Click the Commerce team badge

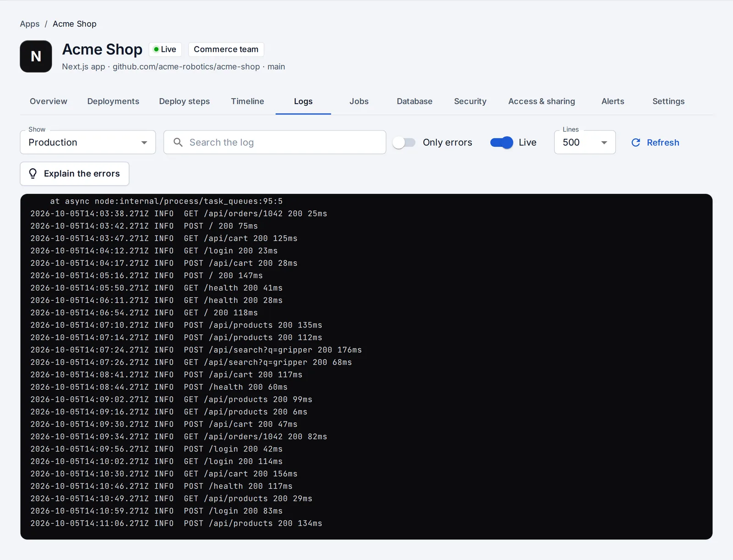click(226, 49)
